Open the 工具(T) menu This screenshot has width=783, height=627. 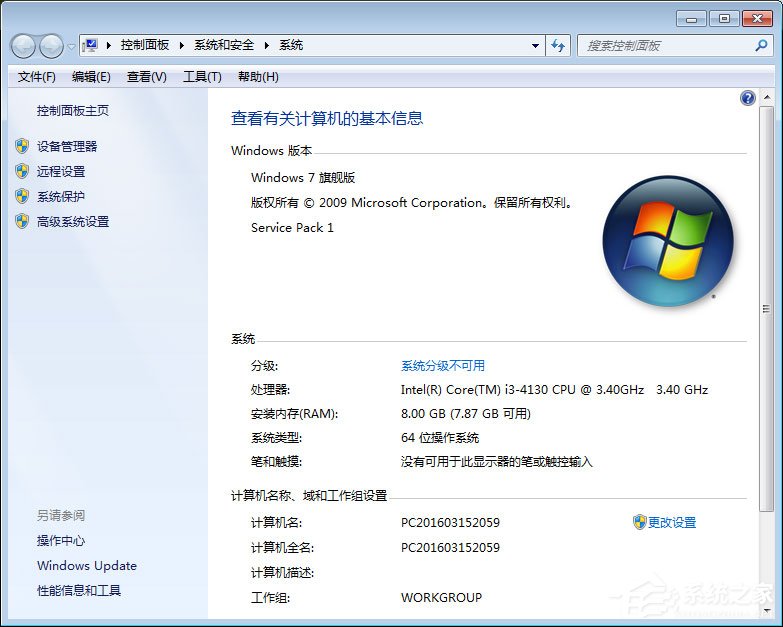pos(202,77)
